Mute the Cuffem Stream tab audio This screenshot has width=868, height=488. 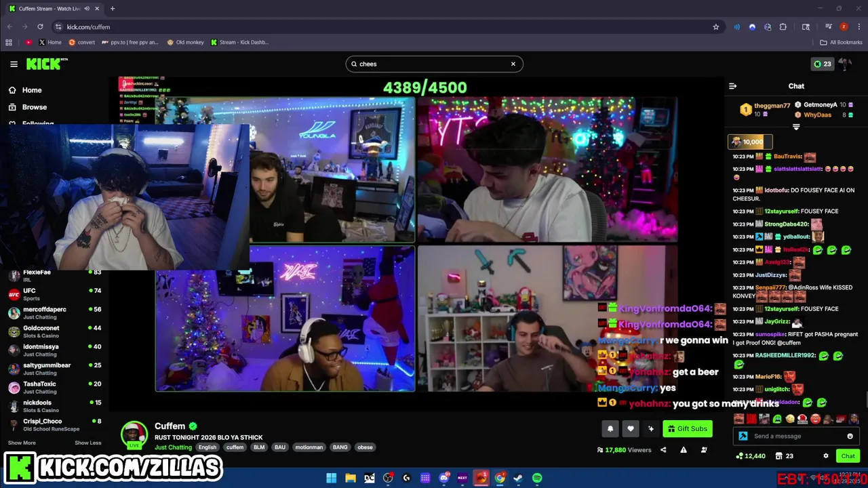(86, 9)
